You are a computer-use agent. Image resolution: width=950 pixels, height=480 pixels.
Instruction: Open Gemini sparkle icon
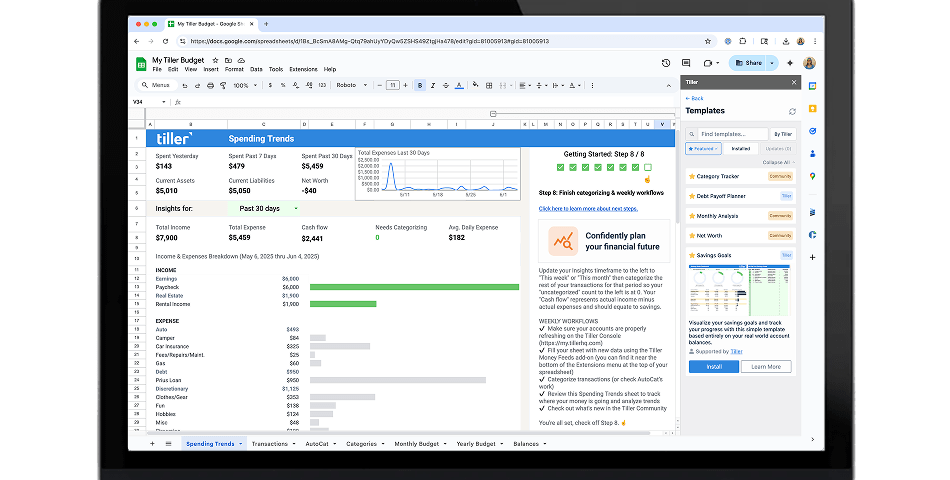coord(790,63)
